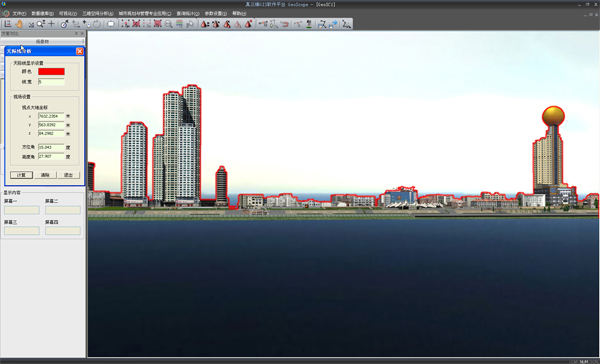This screenshot has height=364, width=600.
Task: Click the compass navigation icon
Action: [65, 24]
